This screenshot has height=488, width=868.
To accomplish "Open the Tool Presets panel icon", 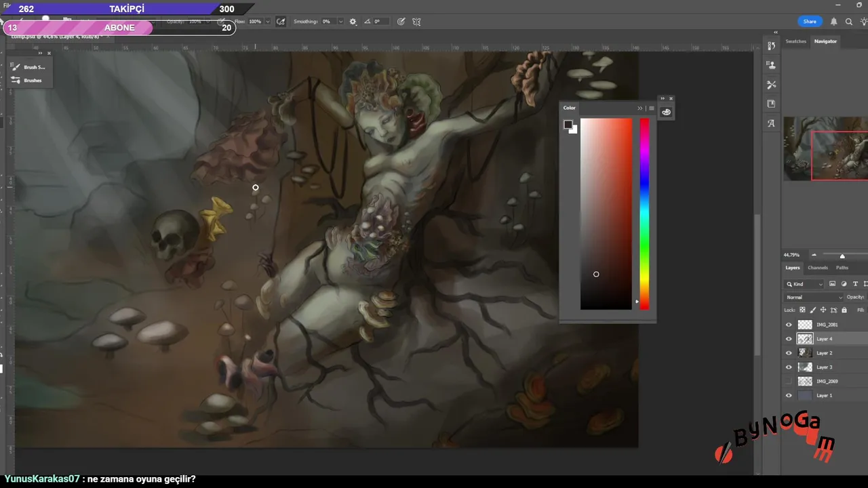I will click(771, 85).
